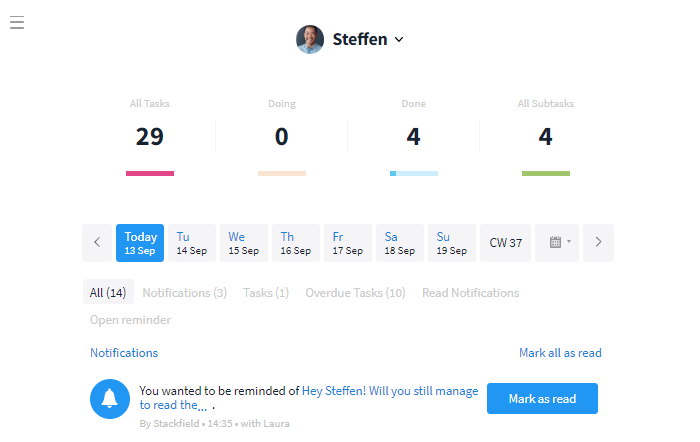
Task: Open the Hey Steffen reminder link
Action: pos(390,391)
